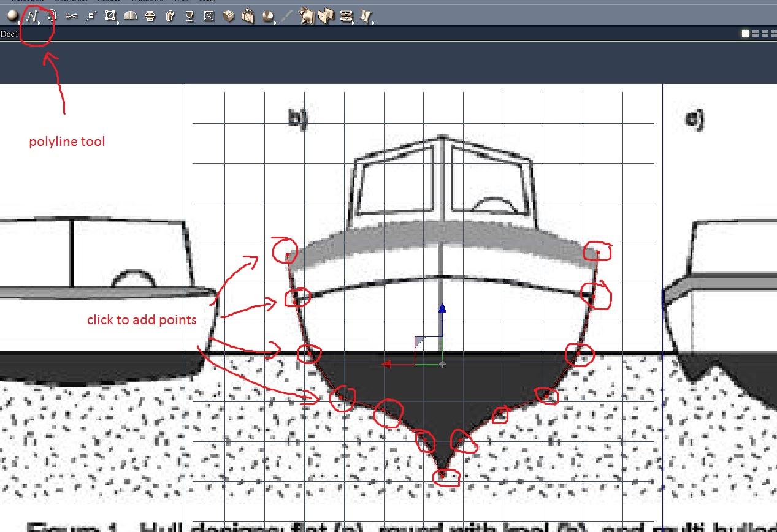The width and height of the screenshot is (777, 532).
Task: Click the open box bag-shaped tool
Action: pos(248,16)
